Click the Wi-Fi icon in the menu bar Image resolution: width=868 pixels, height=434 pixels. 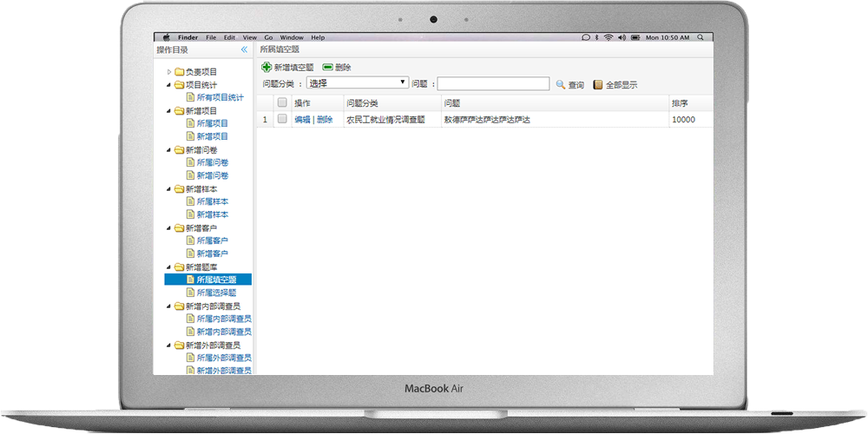click(x=609, y=37)
